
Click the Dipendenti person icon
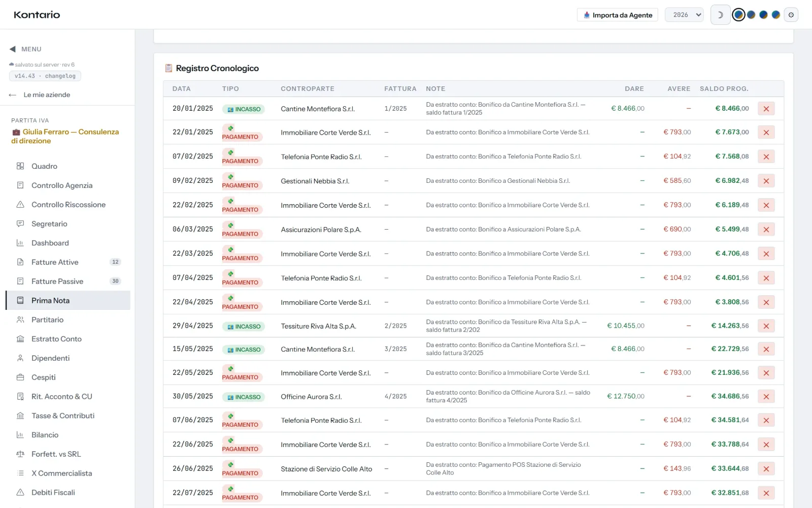pyautogui.click(x=20, y=358)
